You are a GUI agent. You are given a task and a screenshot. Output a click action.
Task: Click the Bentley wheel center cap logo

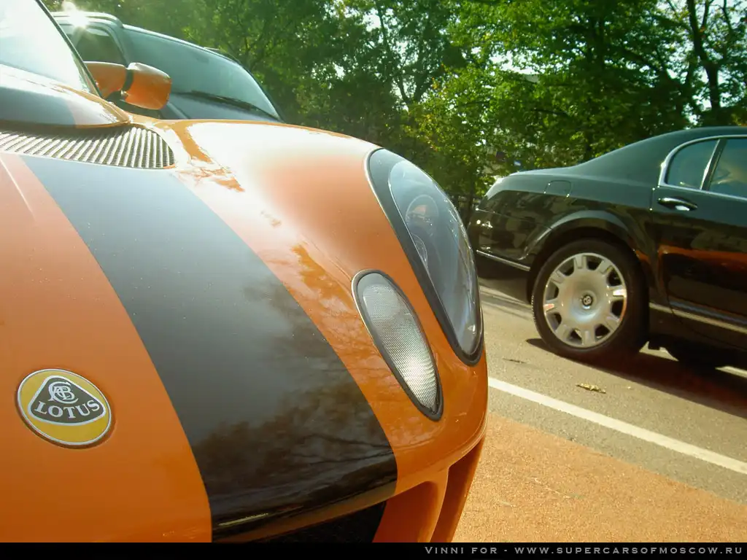(x=587, y=300)
